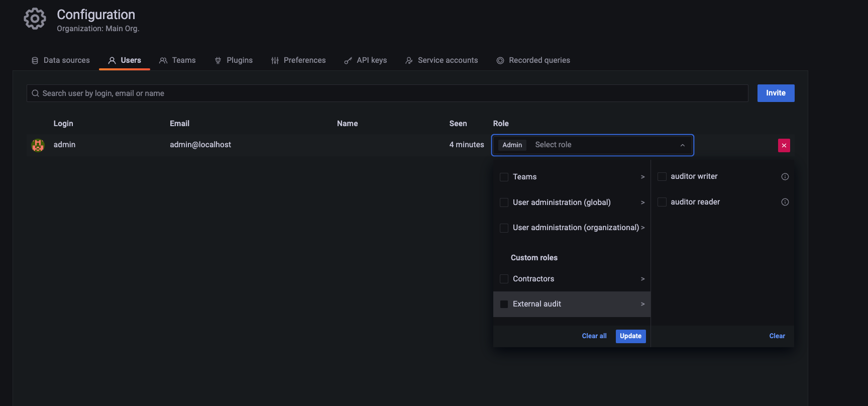Click info icon beside auditor writer
This screenshot has height=406, width=868.
click(x=785, y=176)
